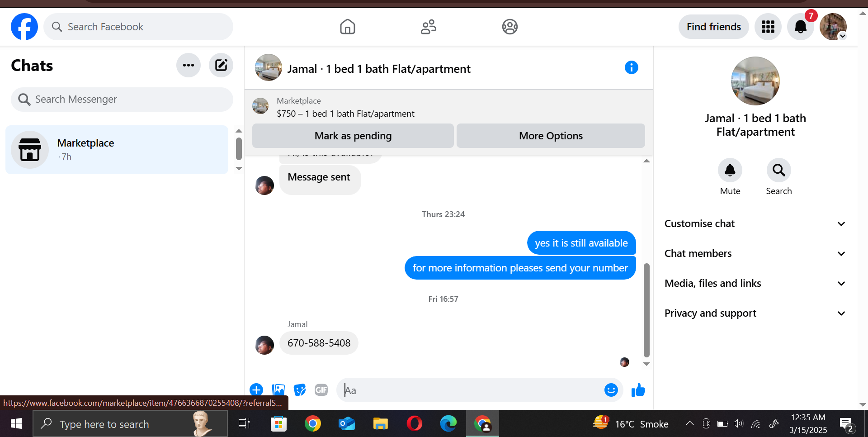The height and width of the screenshot is (437, 868).
Task: Attach a file with the photo icon
Action: coord(278,389)
